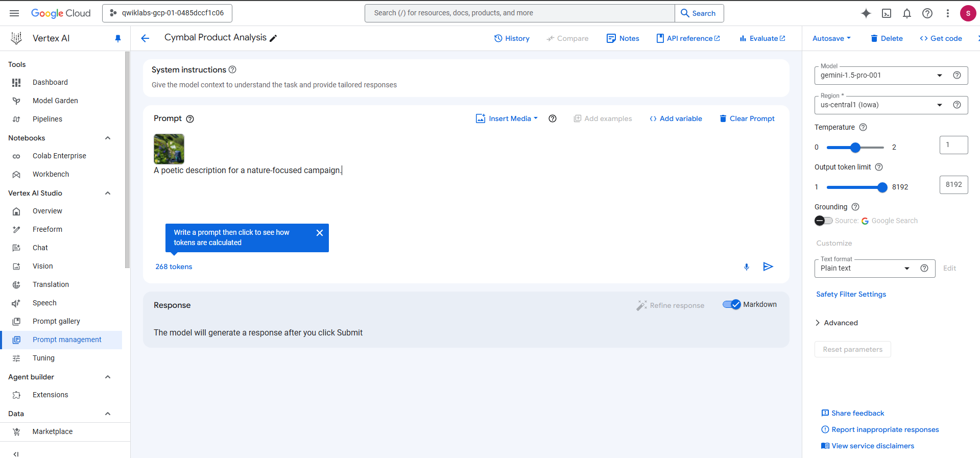Close the token tooltip with X
Image resolution: width=980 pixels, height=458 pixels.
pos(320,233)
